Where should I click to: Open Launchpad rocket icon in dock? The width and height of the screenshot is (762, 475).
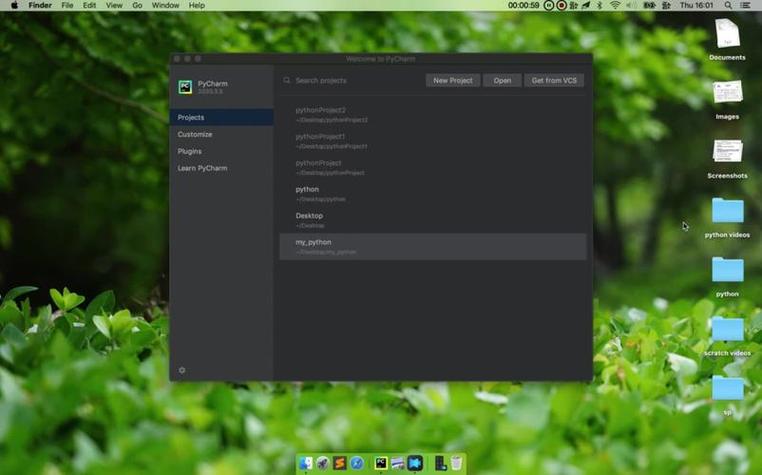pyautogui.click(x=323, y=463)
